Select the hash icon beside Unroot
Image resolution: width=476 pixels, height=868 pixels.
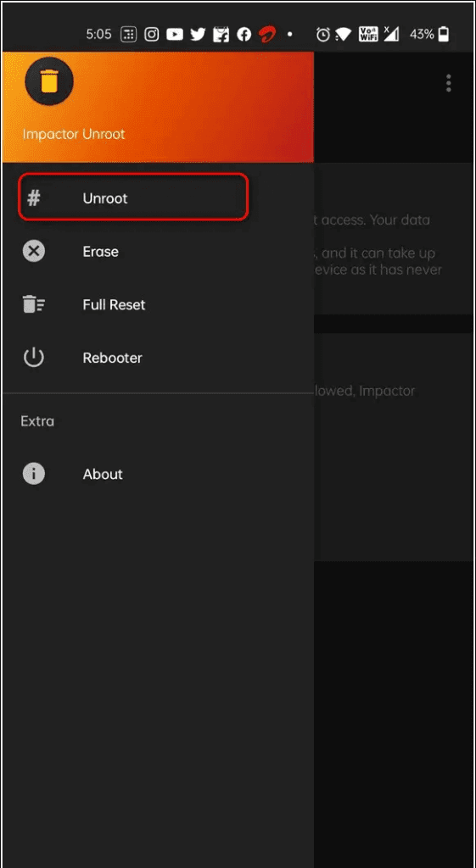(34, 198)
